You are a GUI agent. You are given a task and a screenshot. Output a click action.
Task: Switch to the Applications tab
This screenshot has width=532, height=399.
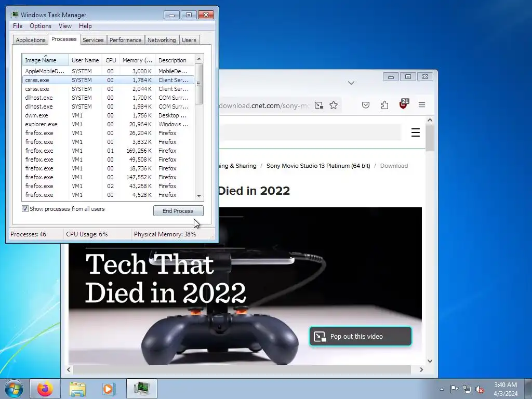pos(31,40)
